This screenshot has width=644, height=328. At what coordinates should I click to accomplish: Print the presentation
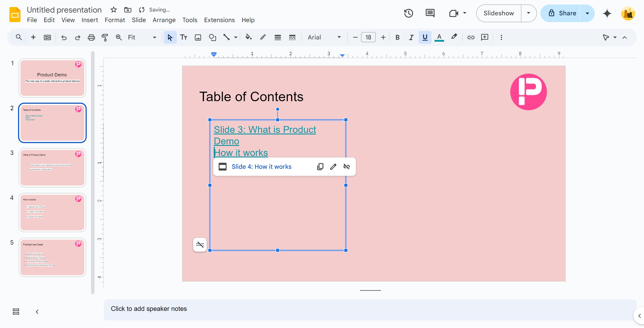pyautogui.click(x=91, y=37)
